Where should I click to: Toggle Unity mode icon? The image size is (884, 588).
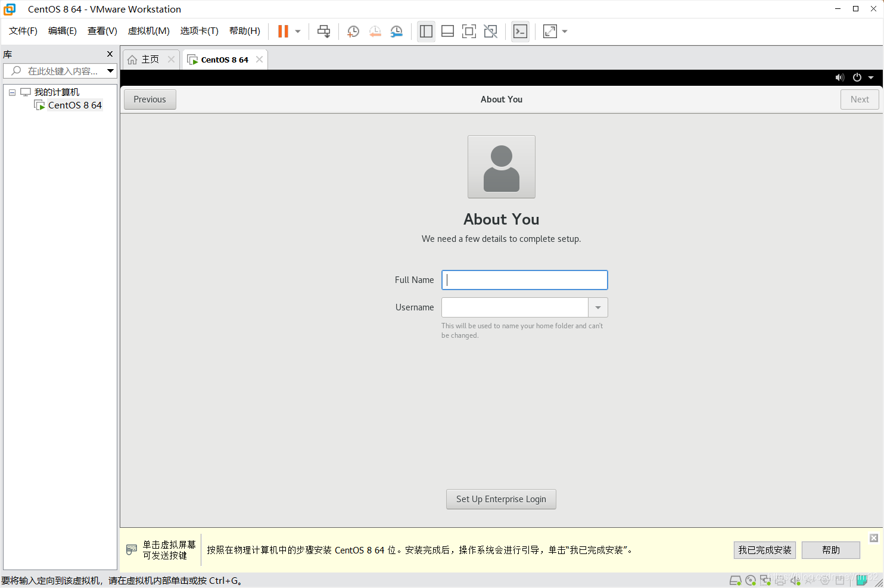(x=490, y=32)
